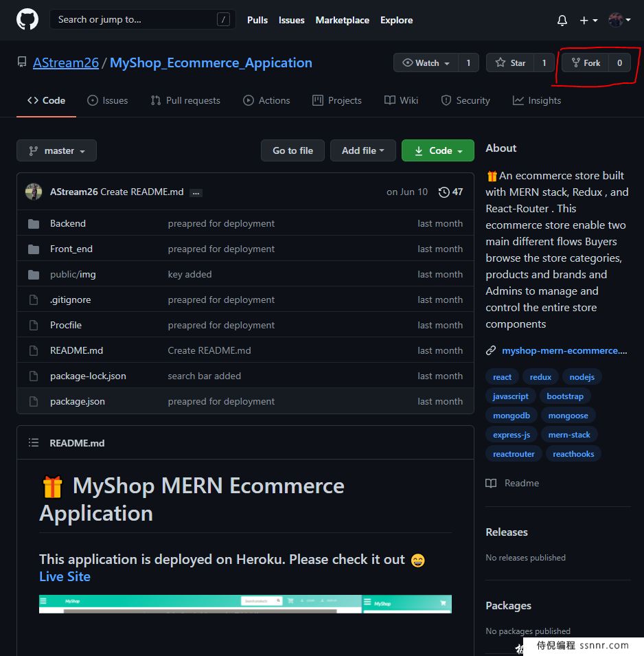Click the stargazers count next to Star

point(544,63)
